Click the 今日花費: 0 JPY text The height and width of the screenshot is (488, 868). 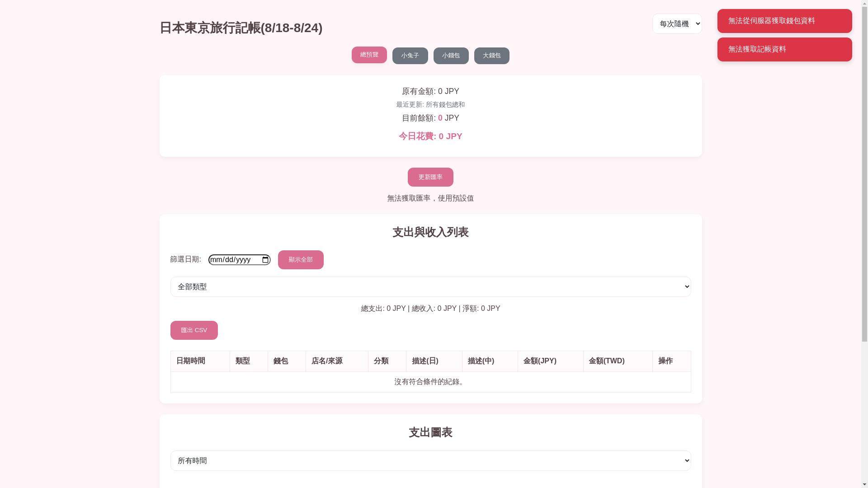(x=430, y=136)
